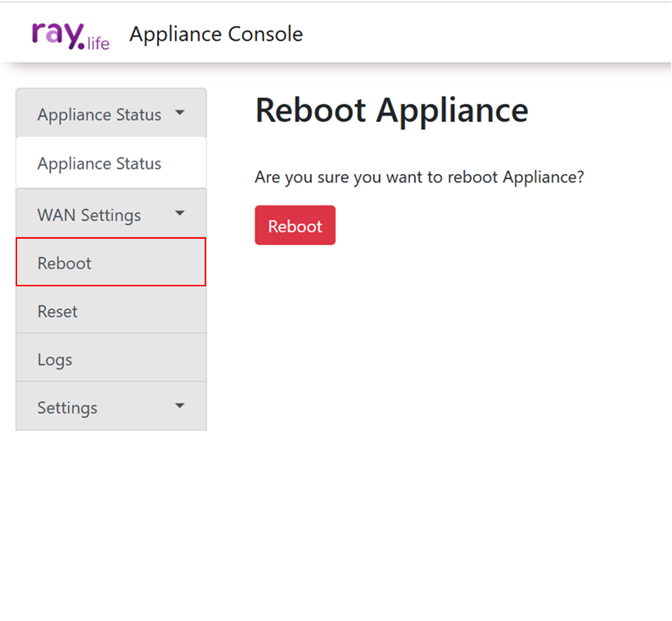672x621 pixels.
Task: Click the purple dot in the logo
Action: point(80,45)
